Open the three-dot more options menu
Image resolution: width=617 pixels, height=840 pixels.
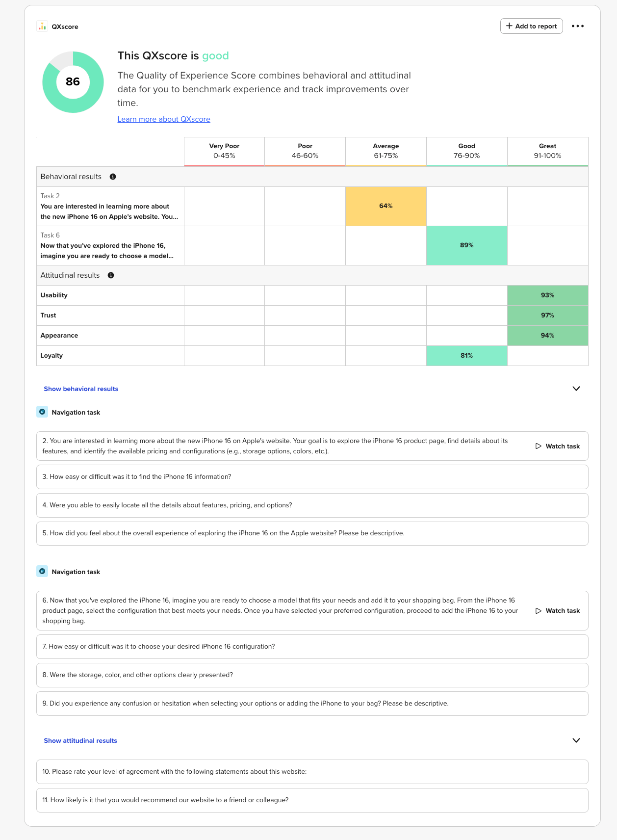click(x=578, y=26)
